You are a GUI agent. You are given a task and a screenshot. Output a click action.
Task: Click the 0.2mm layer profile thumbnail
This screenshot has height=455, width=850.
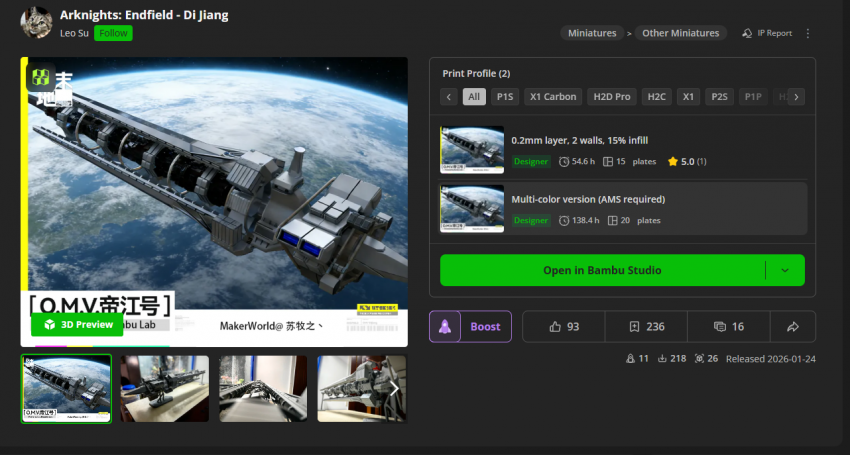(x=472, y=150)
